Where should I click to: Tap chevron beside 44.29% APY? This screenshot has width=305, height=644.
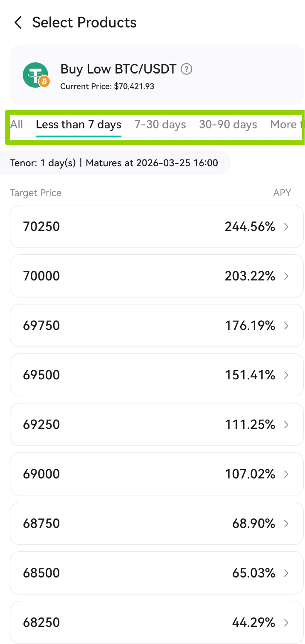(286, 622)
